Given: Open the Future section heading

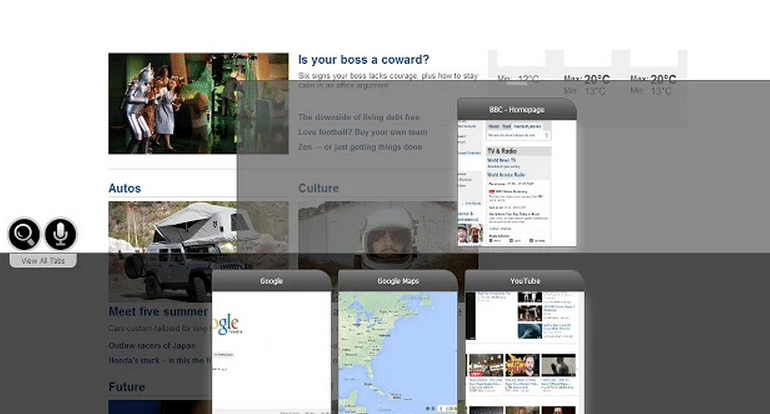Looking at the screenshot, I should (127, 387).
